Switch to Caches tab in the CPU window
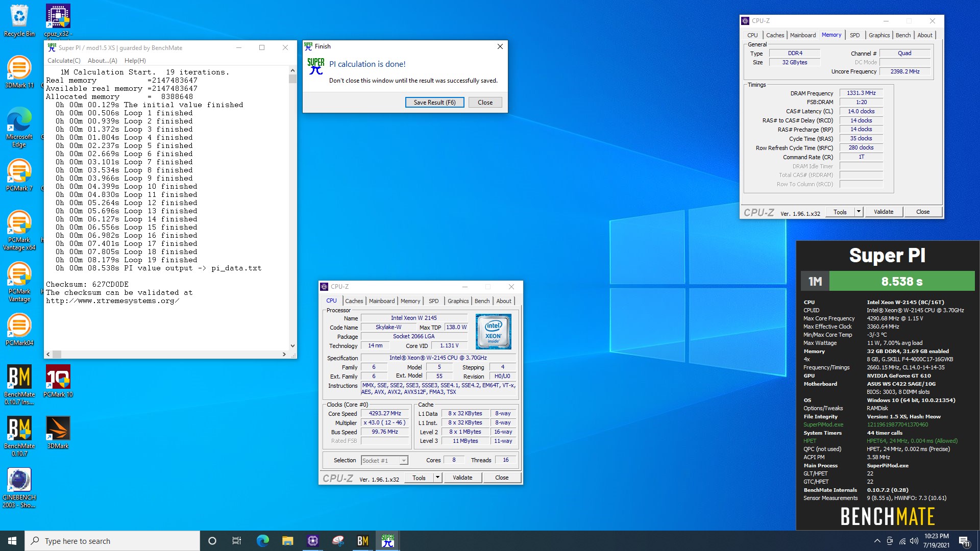Screen dimensions: 980x551 354,301
